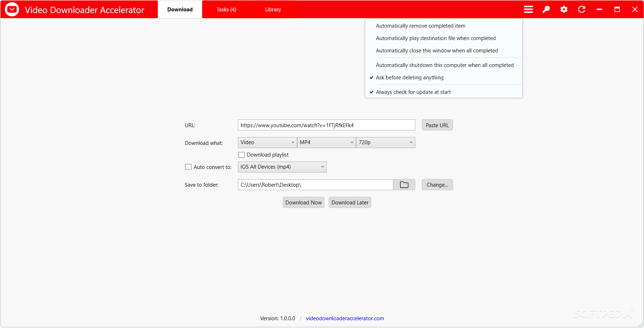Image resolution: width=644 pixels, height=328 pixels.
Task: Uncheck Always check for update at start
Action: click(444, 92)
